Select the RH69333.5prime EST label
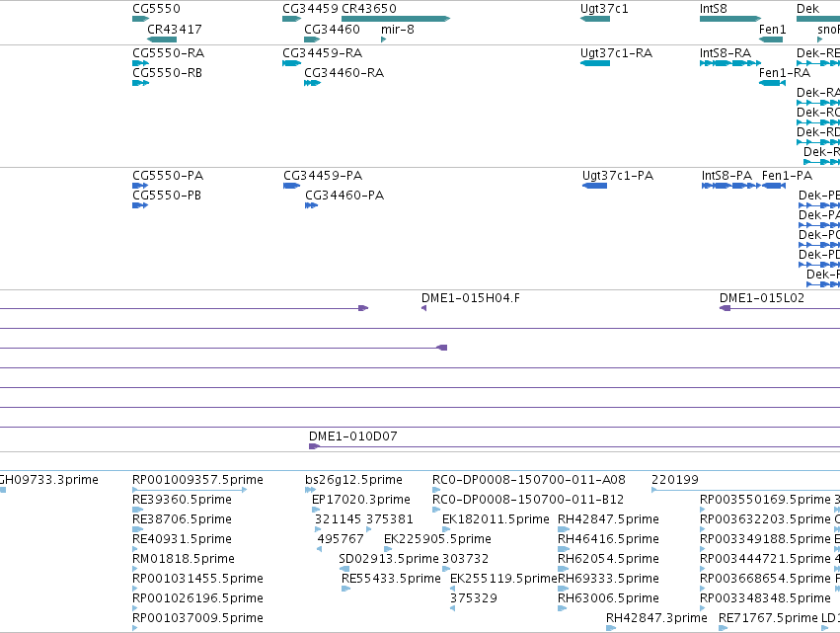 608,579
